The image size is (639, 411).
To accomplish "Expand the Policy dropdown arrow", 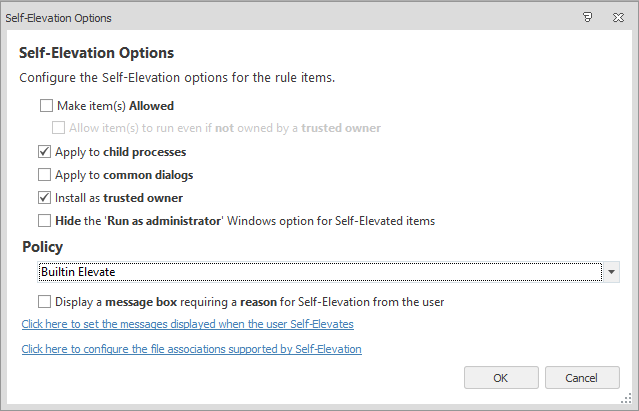I will click(x=610, y=272).
